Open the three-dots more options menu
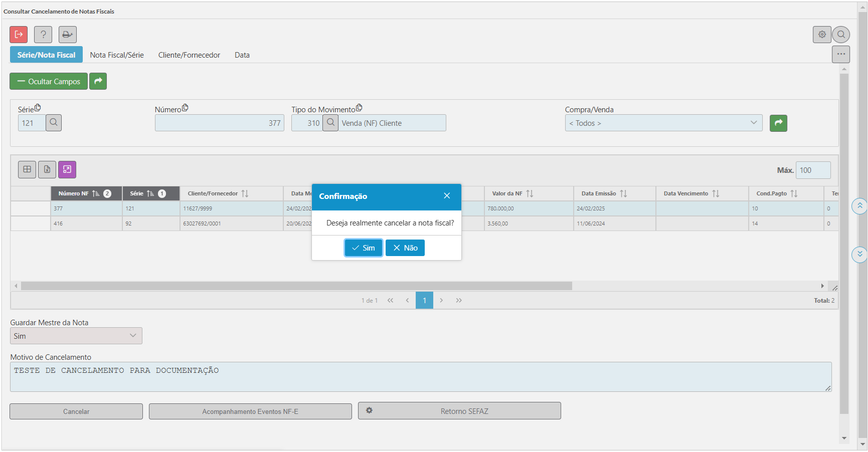The image size is (868, 452). 841,54
